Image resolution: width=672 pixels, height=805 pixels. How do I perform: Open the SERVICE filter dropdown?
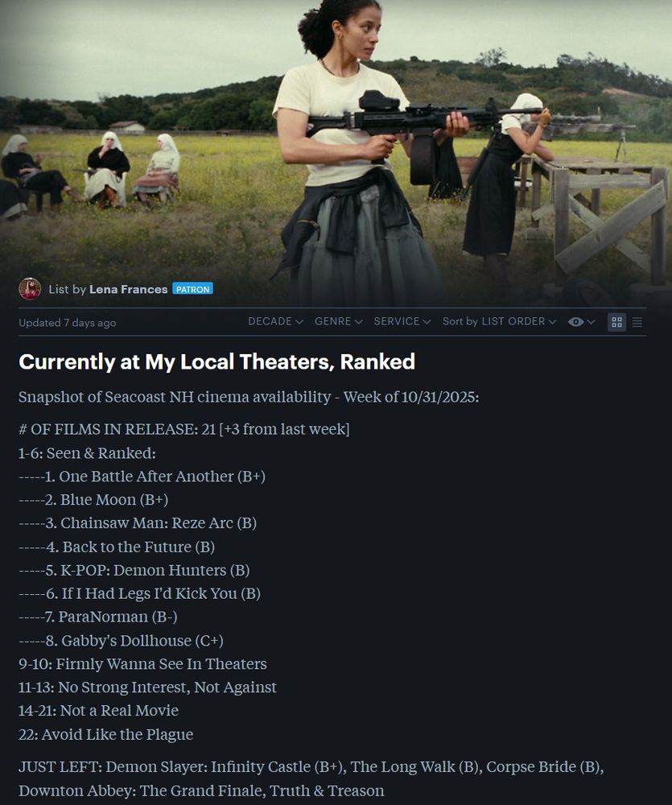tap(402, 321)
